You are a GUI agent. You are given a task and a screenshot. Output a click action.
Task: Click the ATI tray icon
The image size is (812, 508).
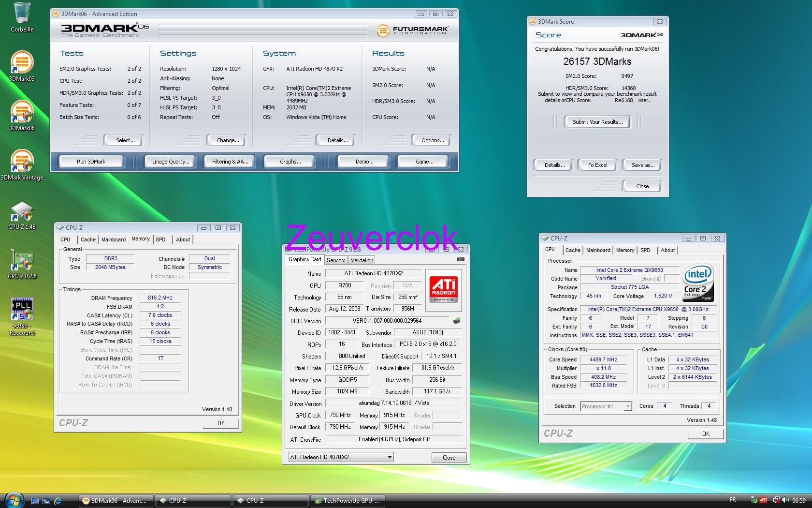click(x=763, y=500)
